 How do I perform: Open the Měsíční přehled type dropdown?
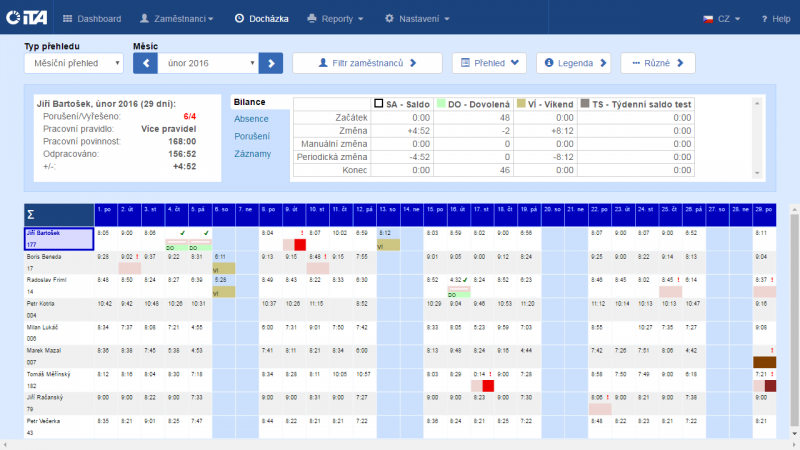(x=73, y=63)
